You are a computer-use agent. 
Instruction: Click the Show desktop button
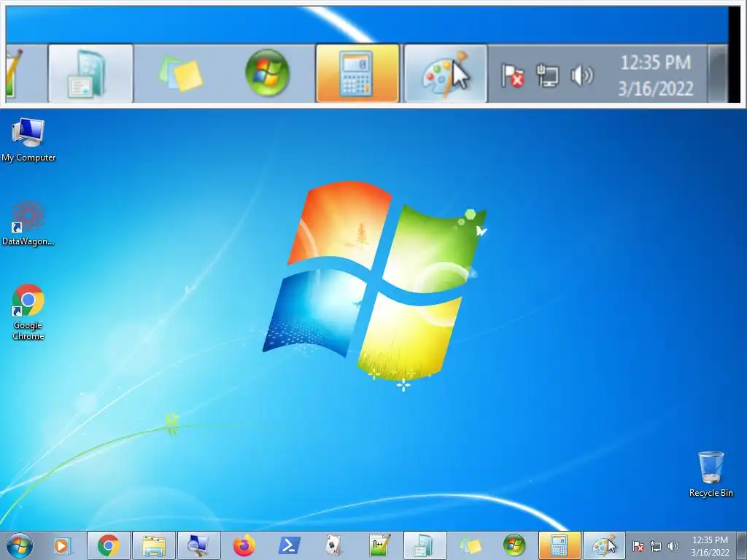[x=743, y=545]
